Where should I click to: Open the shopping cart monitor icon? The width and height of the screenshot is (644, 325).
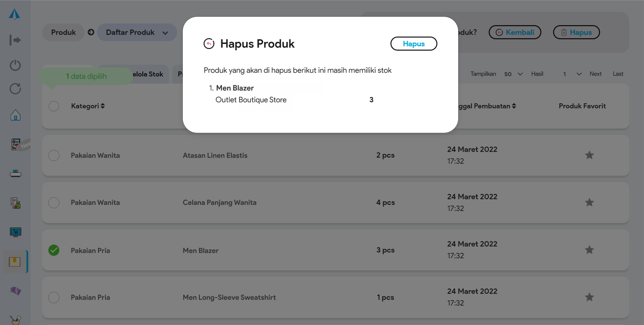click(15, 232)
